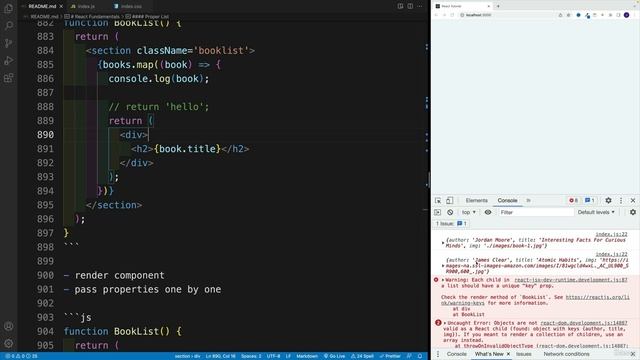Image resolution: width=640 pixels, height=360 pixels.
Task: Open the VS Code notifications bell
Action: tap(420, 356)
